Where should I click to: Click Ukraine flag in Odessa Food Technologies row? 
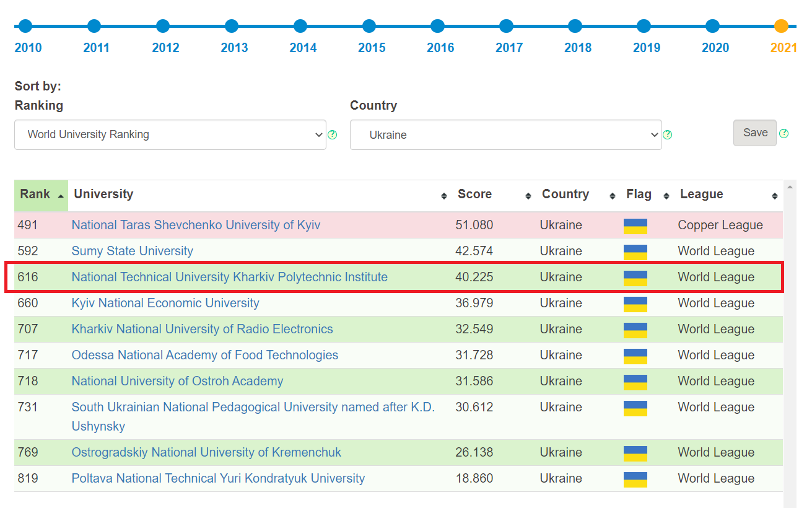635,356
